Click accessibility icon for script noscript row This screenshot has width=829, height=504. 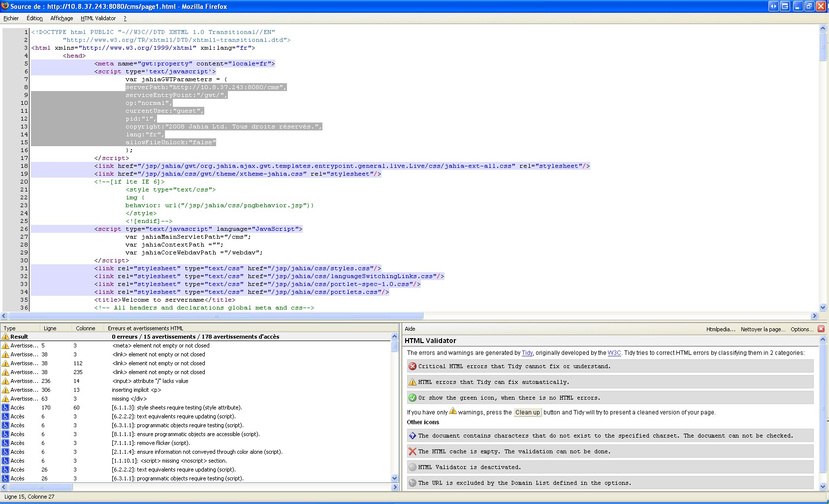5,461
